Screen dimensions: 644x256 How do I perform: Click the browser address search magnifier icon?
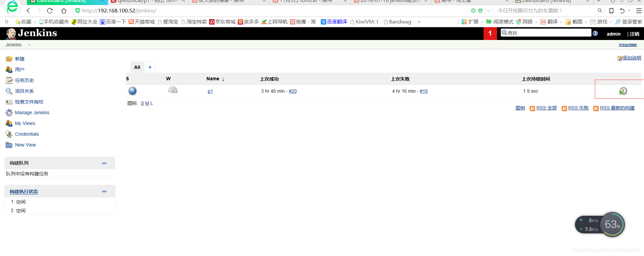600,11
